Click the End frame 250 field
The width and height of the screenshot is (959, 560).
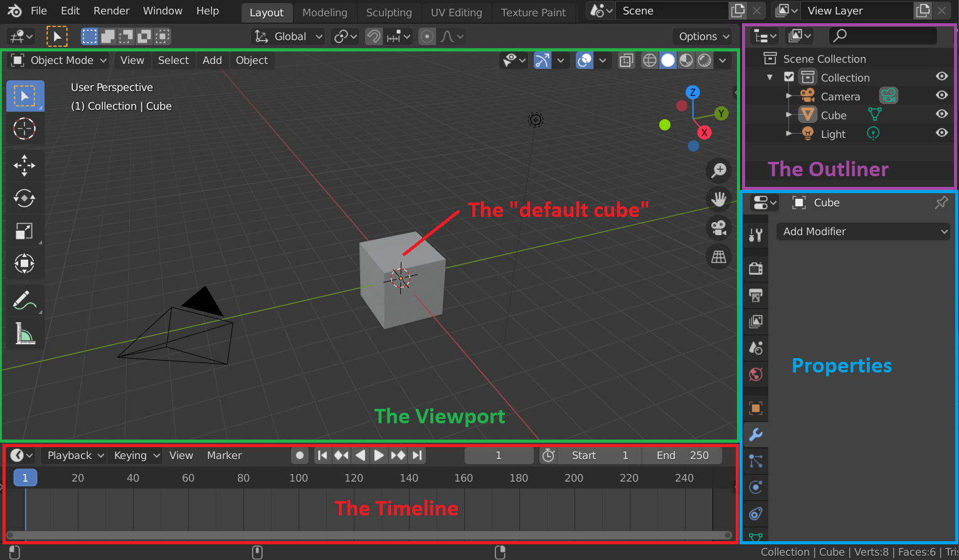click(x=682, y=455)
